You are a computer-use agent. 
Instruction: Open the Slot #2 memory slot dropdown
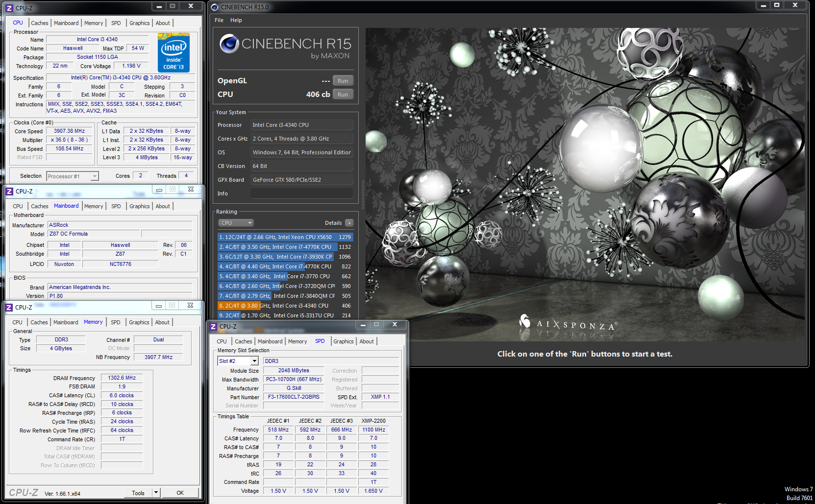click(254, 361)
